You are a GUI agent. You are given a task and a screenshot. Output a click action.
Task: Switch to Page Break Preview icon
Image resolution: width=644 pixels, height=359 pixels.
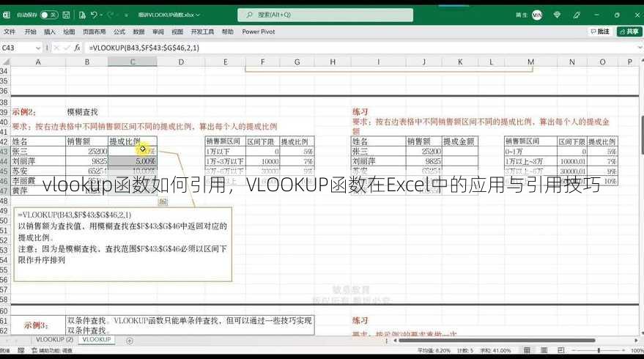coord(560,350)
